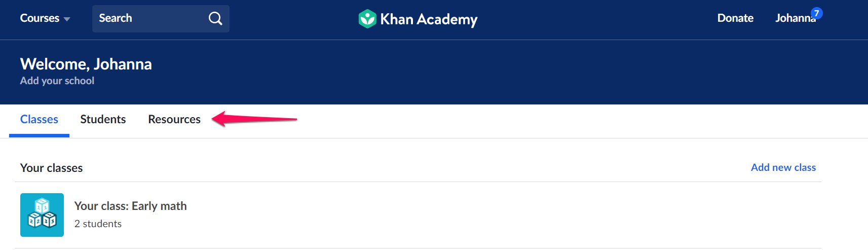Go to the Resources tab
Image resolution: width=868 pixels, height=250 pixels.
click(174, 119)
